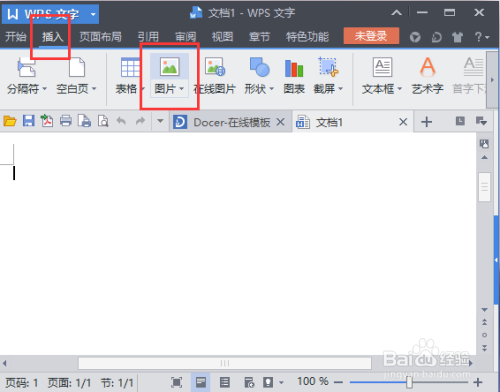This screenshot has height=392, width=500.
Task: Select page layout view in status bar
Action: pyautogui.click(x=201, y=382)
